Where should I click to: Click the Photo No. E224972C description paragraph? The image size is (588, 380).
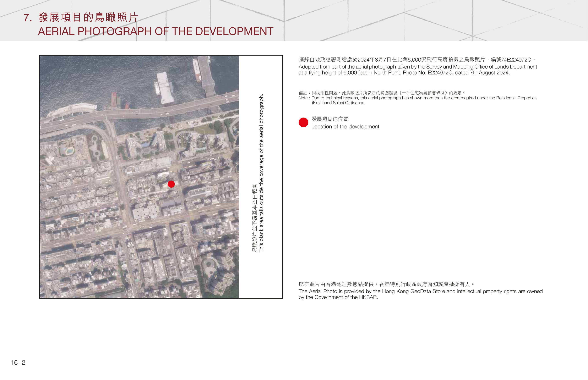418,70
